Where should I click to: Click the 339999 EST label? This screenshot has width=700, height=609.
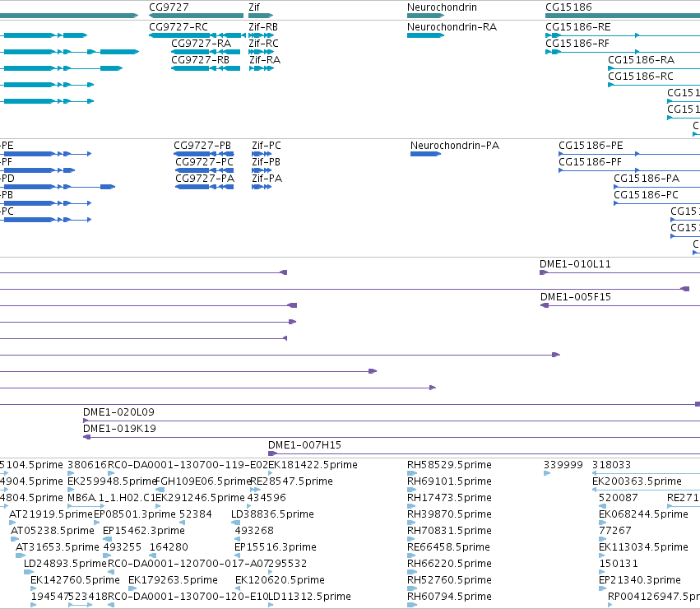pos(563,465)
